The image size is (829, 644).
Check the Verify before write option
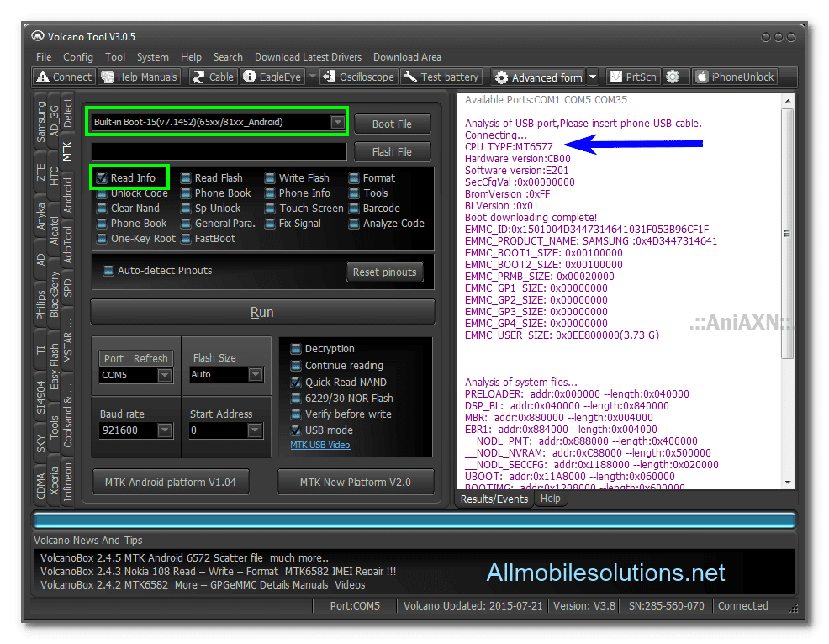coord(295,414)
